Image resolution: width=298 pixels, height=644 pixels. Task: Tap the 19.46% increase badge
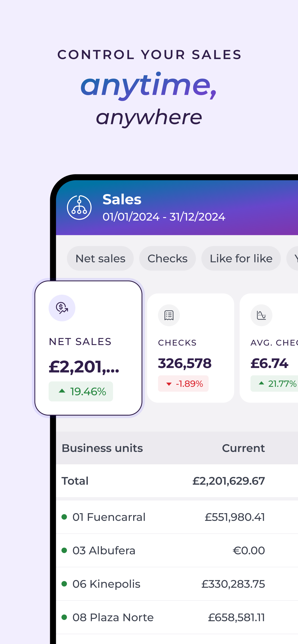[81, 391]
